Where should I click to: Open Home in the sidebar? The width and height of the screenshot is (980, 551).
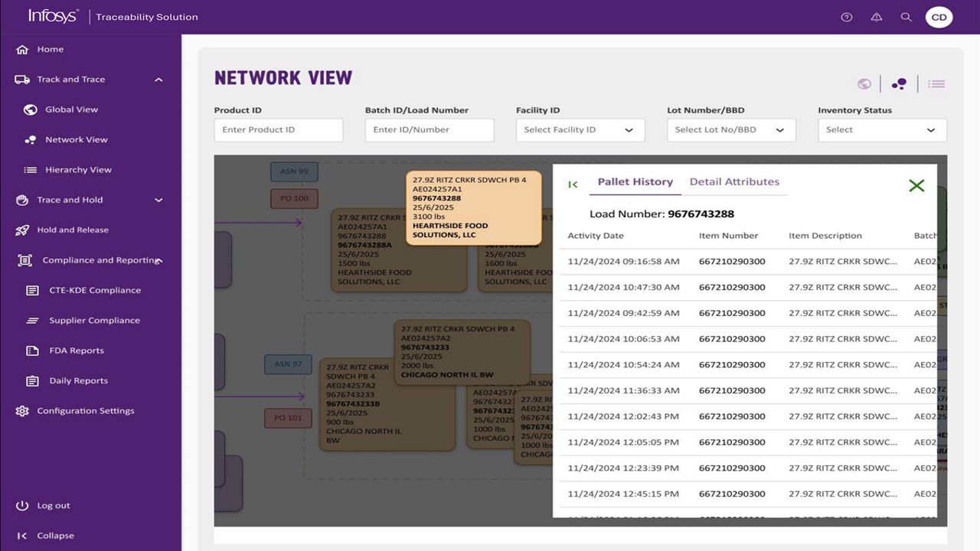pyautogui.click(x=51, y=49)
